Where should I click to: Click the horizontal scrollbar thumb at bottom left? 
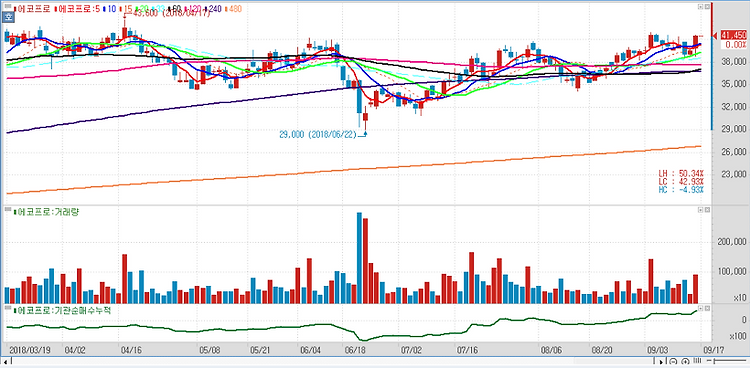pos(11,361)
